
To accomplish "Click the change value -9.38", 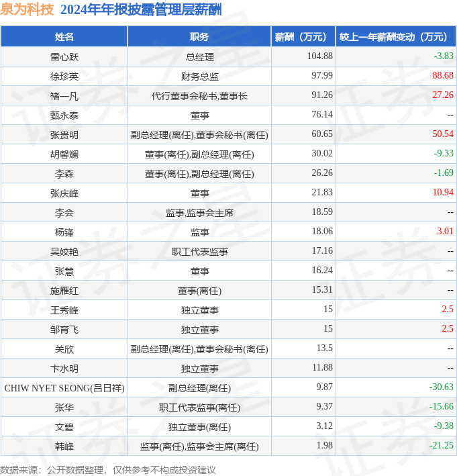I will 444,426.
